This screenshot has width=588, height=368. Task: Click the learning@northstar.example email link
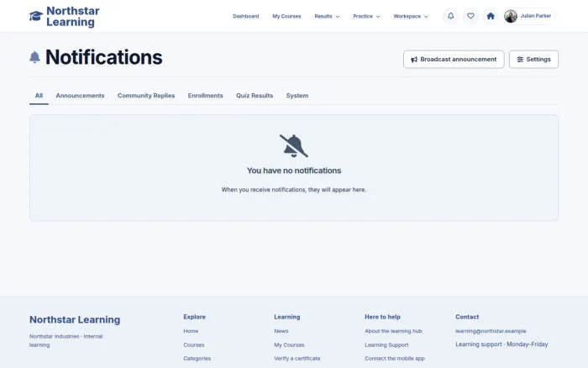[x=491, y=331]
